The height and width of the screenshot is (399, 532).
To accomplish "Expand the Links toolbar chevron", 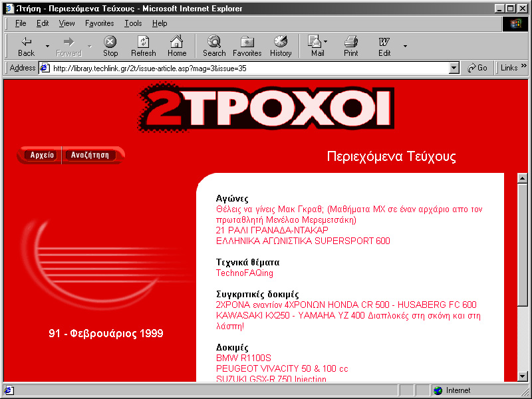I will 524,66.
